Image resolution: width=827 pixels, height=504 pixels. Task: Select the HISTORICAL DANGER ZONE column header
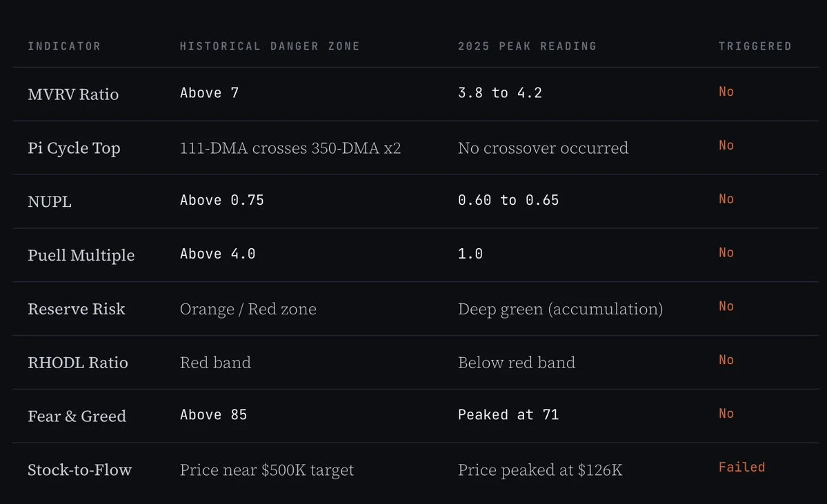pos(270,46)
